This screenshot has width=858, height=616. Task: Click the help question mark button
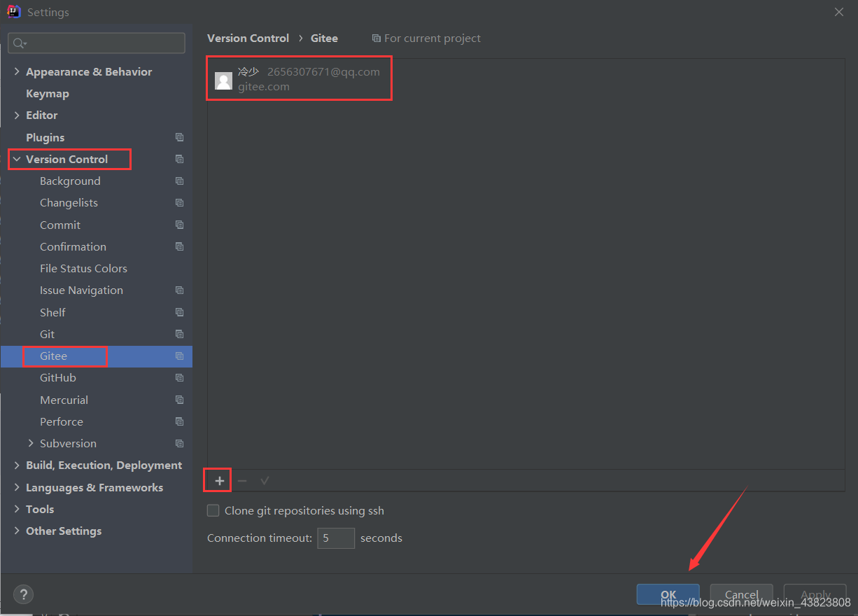click(x=24, y=595)
